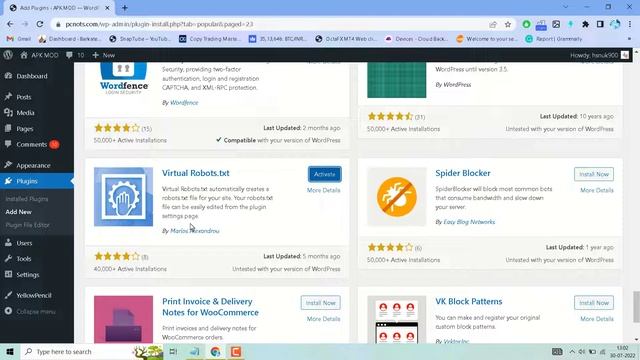640x360 pixels.
Task: Open the Chrome three-dot menu
Action: (x=630, y=24)
